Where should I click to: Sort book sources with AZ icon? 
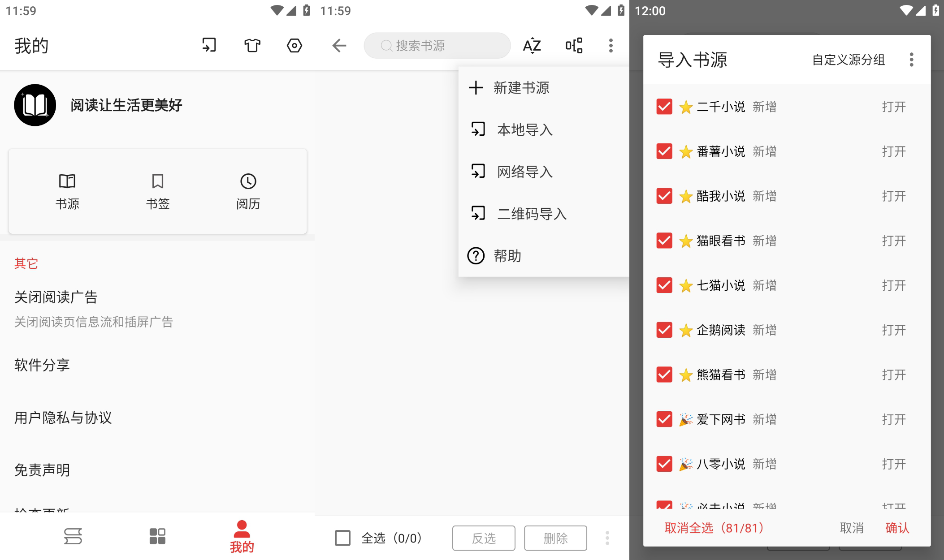[x=532, y=45]
